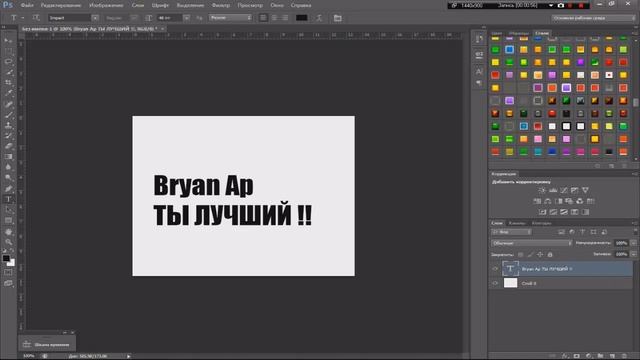Right-align the text

[285, 18]
